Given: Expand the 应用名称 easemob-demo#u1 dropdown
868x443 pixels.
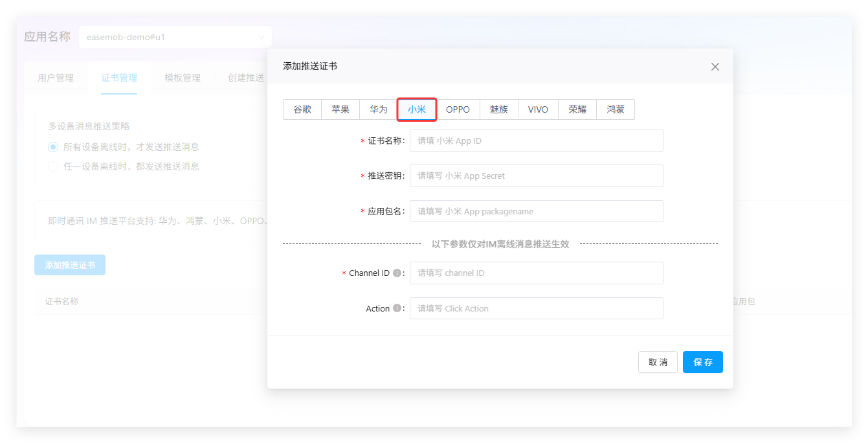Looking at the screenshot, I should pyautogui.click(x=175, y=37).
